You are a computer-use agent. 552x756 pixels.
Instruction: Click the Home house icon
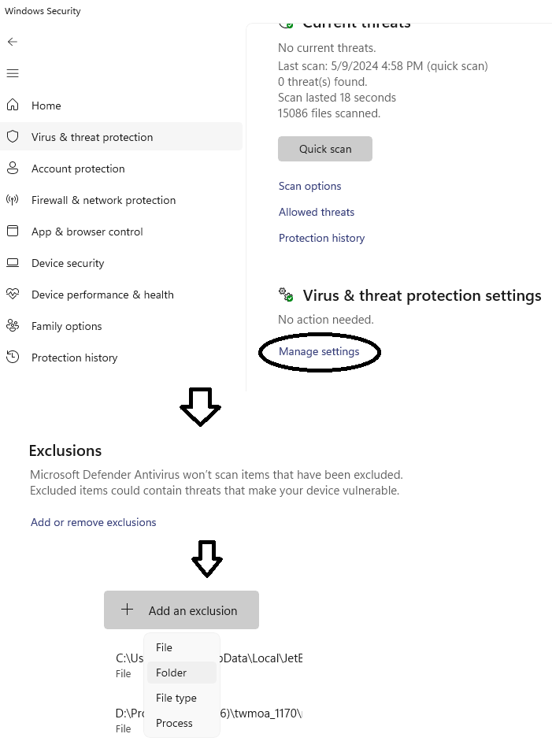tap(13, 105)
